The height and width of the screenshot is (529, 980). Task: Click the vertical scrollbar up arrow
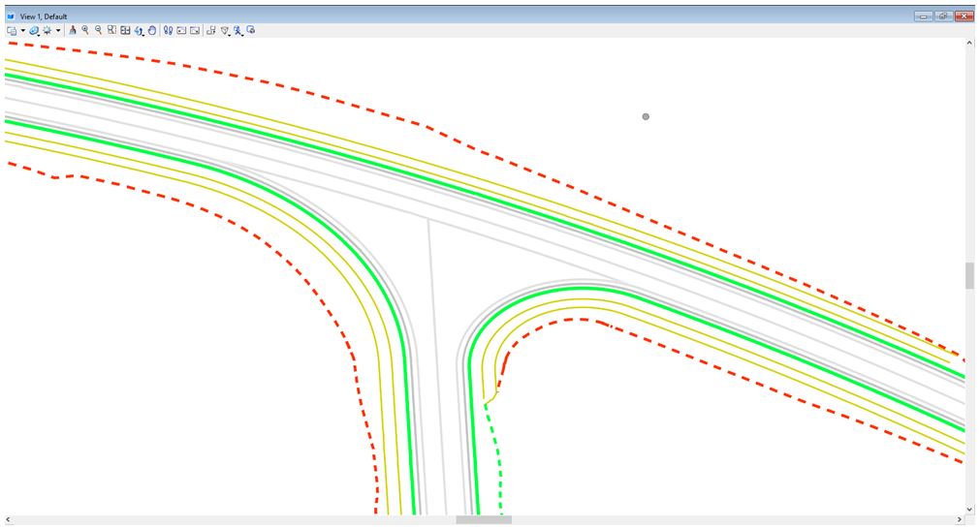(969, 43)
